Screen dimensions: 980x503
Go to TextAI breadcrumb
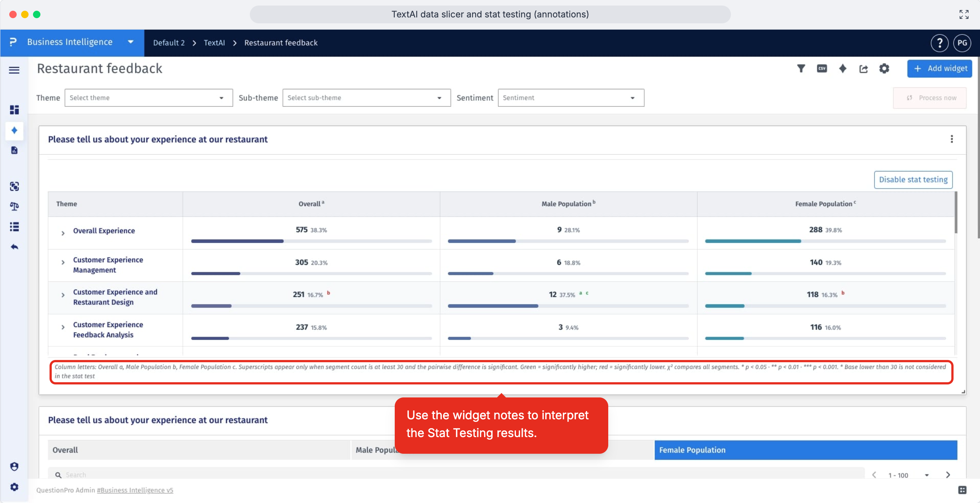point(214,43)
